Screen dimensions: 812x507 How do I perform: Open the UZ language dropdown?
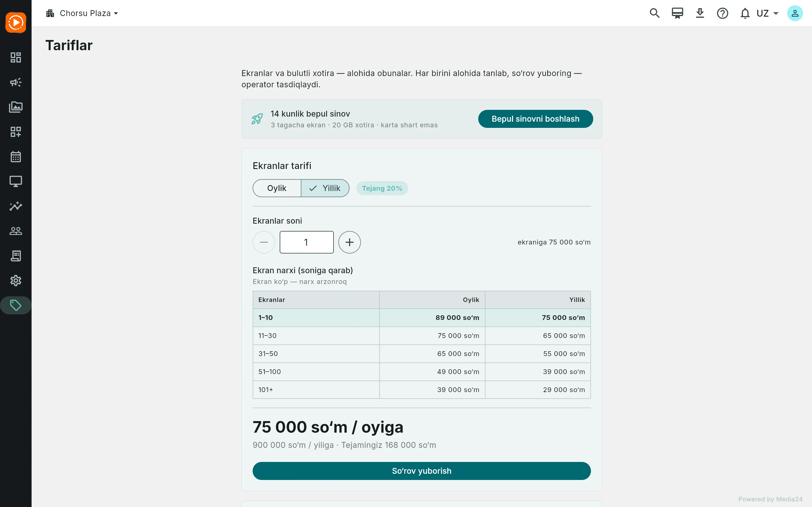point(767,14)
